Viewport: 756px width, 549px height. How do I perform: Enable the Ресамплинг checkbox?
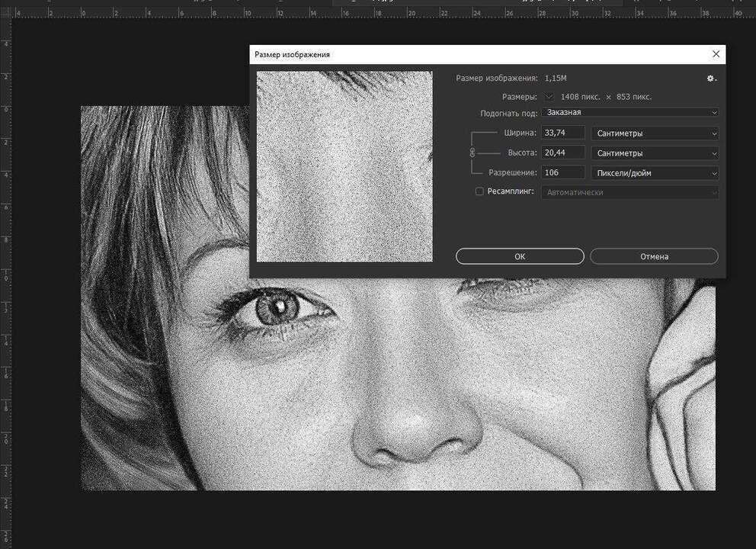pos(479,192)
